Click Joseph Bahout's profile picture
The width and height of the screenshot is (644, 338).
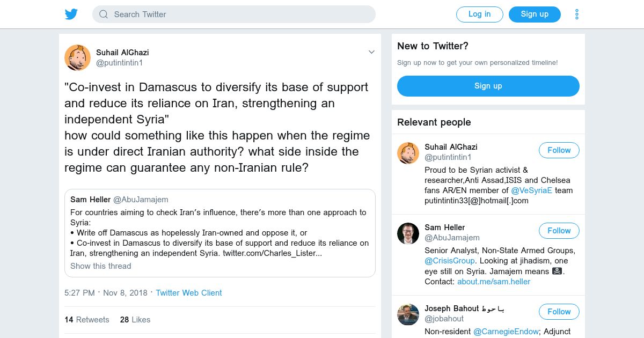pos(408,314)
